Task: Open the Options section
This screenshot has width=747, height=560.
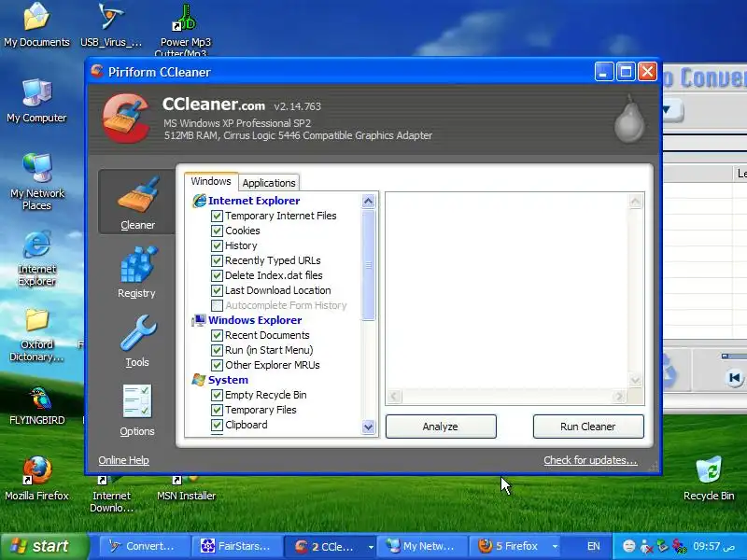Action: 137,410
